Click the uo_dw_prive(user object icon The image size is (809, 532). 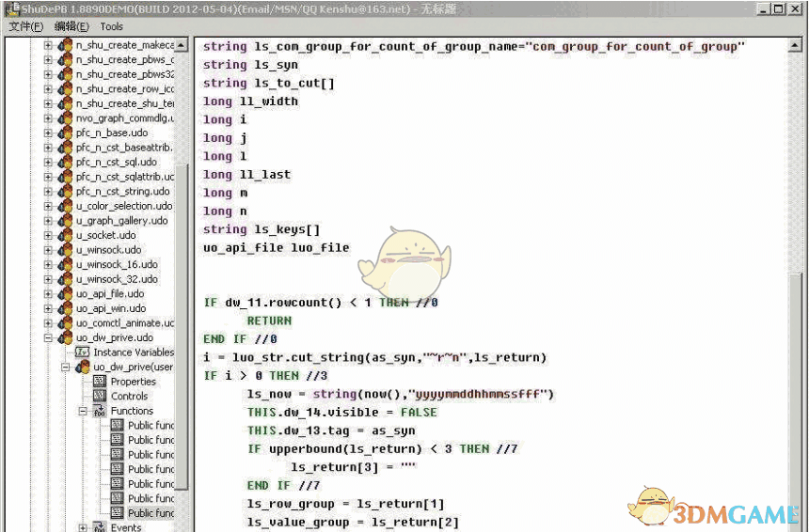pos(82,367)
